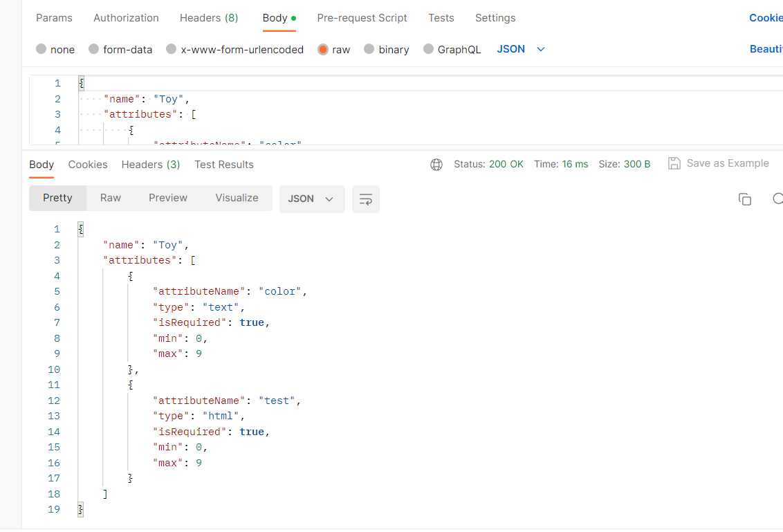Open the response Headers (3) tab

point(150,165)
